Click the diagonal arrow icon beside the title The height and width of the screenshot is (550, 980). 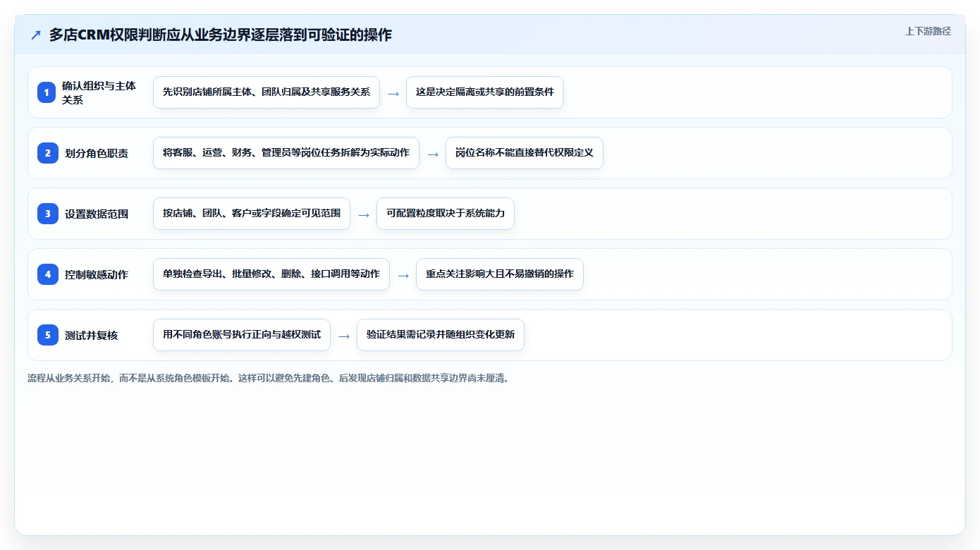coord(36,35)
